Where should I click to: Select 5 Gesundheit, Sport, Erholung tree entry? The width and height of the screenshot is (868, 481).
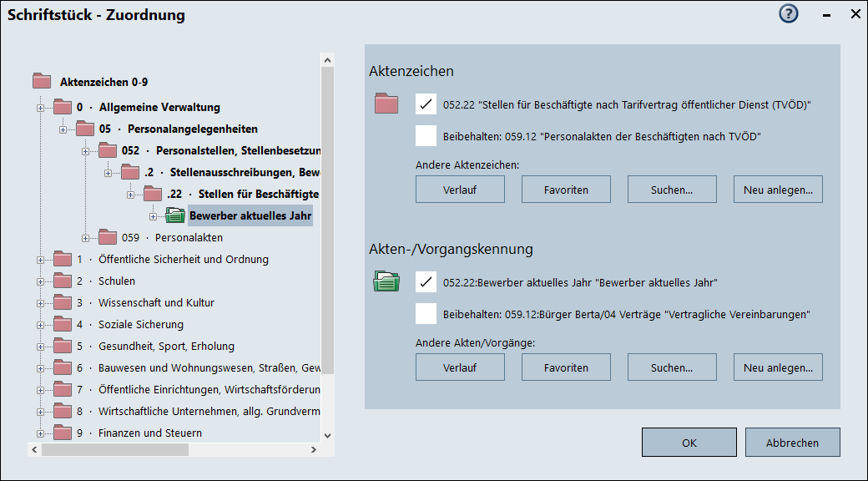pos(166,347)
